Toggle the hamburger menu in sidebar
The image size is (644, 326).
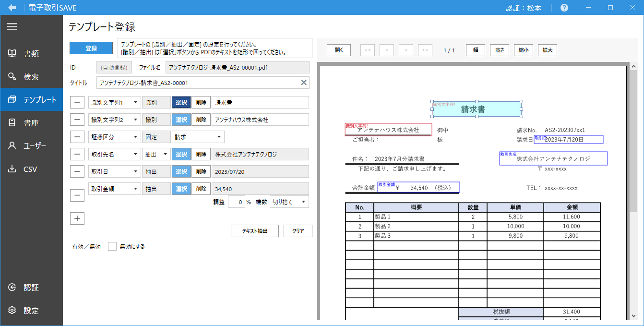click(x=12, y=27)
